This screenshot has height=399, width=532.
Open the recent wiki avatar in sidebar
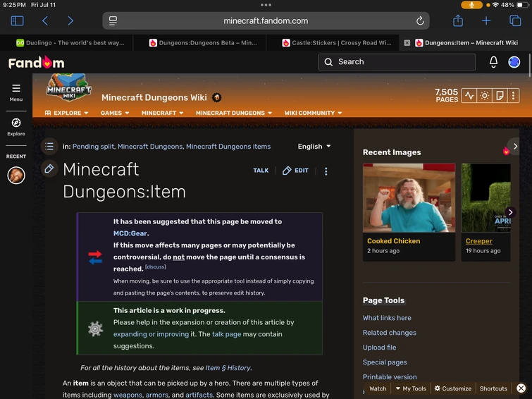pos(16,176)
